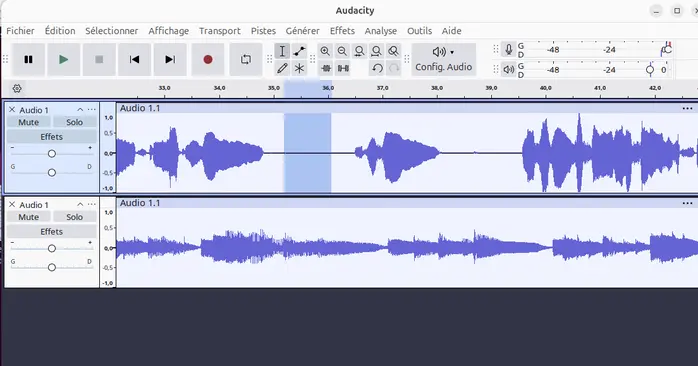Viewport: 698px width, 366px height.
Task: Click the Trim audio outside selection icon
Action: click(x=326, y=68)
